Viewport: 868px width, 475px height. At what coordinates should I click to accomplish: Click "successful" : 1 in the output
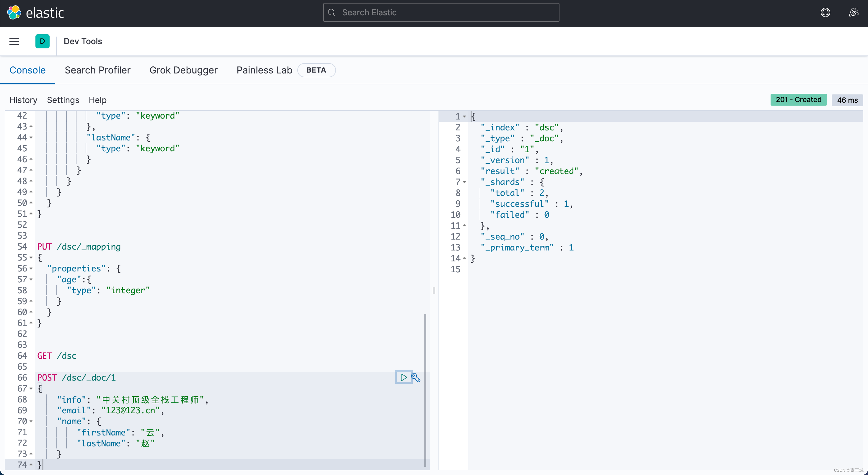(531, 204)
